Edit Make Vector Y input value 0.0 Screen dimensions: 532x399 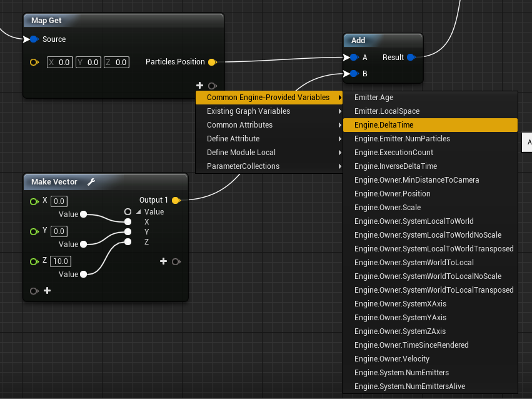click(x=59, y=231)
